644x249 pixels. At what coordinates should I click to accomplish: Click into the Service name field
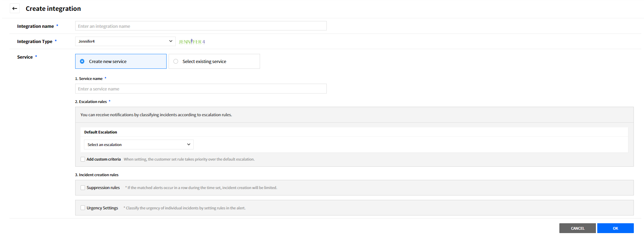click(x=200, y=89)
